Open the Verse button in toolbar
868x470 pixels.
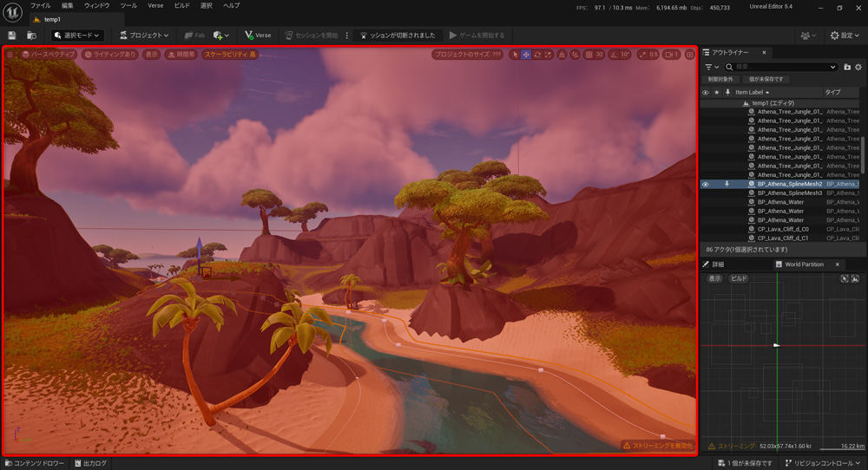pos(258,36)
